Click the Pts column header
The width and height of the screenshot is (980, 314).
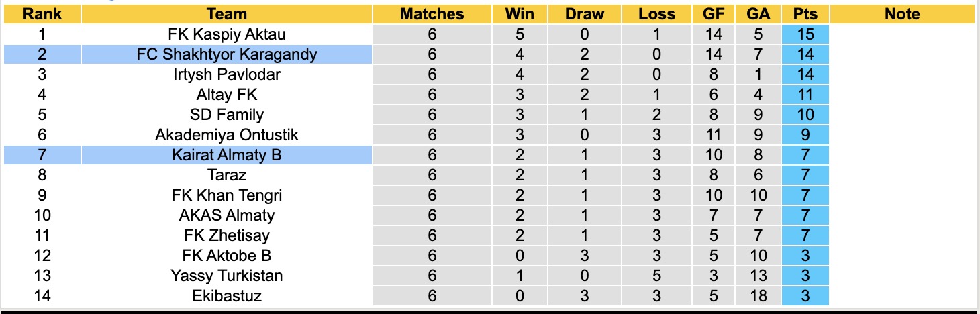coord(805,14)
